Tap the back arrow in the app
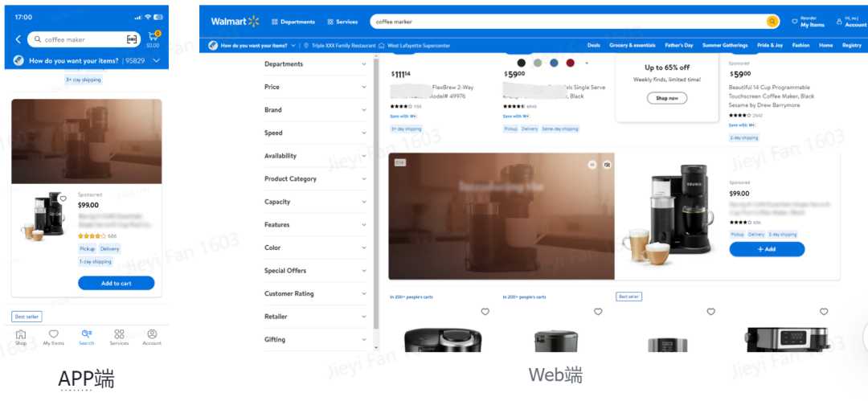 18,39
